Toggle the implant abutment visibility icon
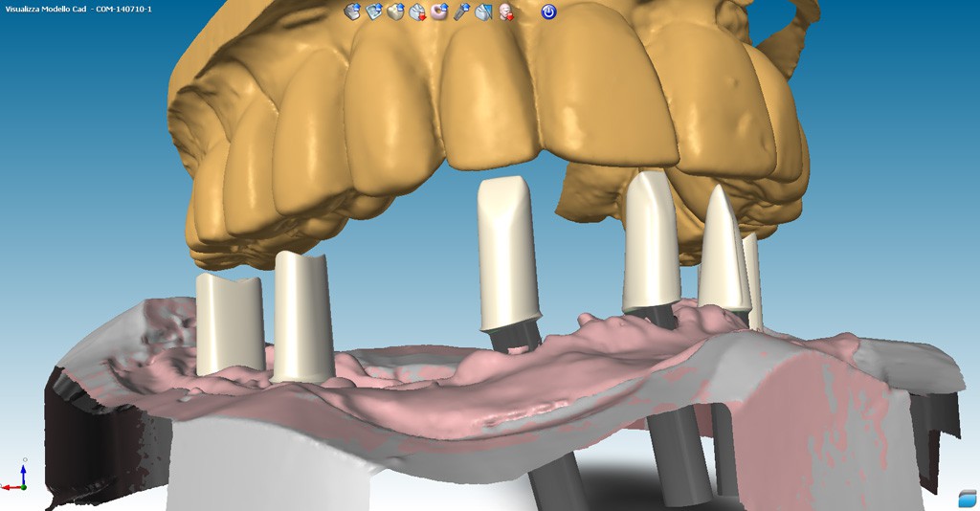980x511 pixels. click(x=461, y=11)
